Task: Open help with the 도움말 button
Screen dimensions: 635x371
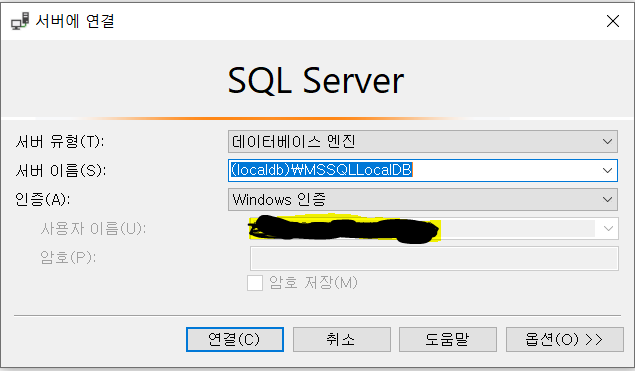Action: pos(447,339)
